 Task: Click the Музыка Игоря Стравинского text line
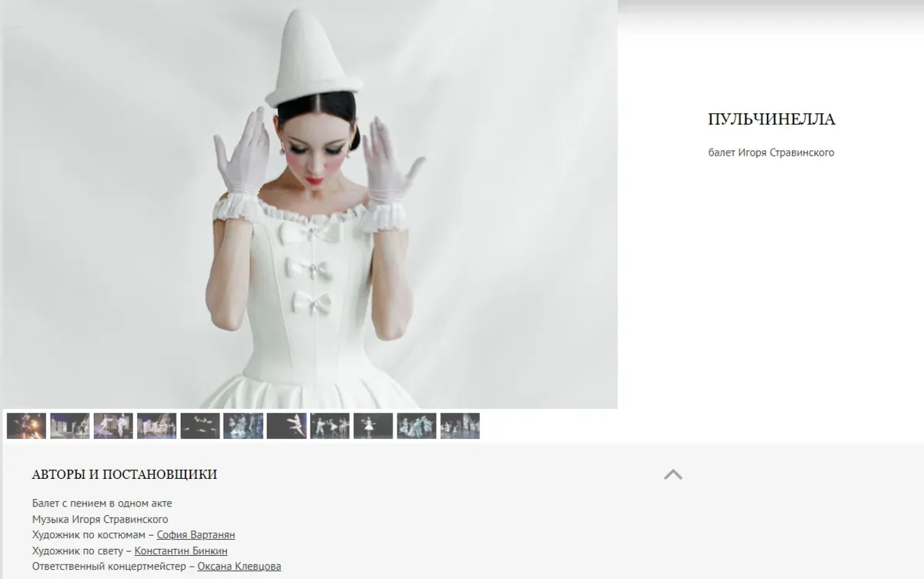(100, 520)
